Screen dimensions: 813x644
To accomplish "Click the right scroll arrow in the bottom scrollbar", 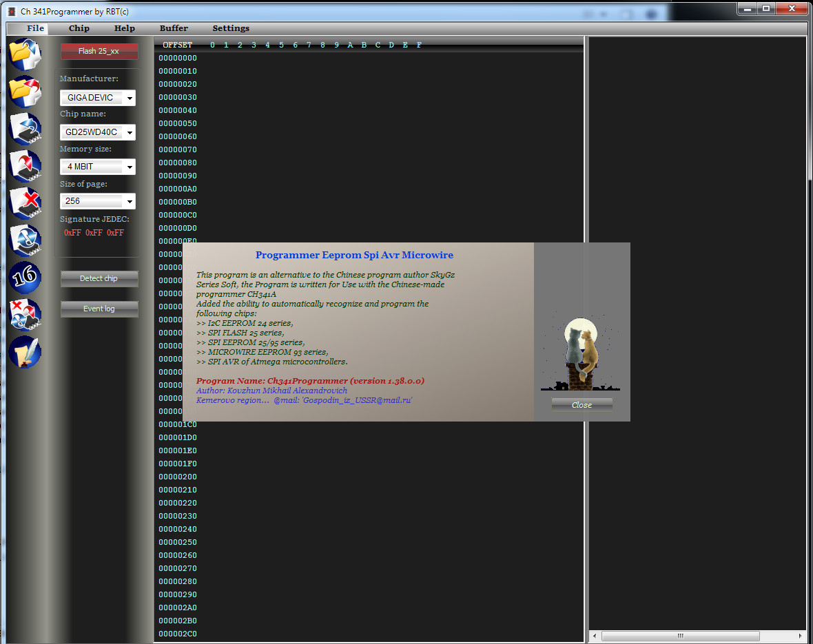I will click(800, 636).
